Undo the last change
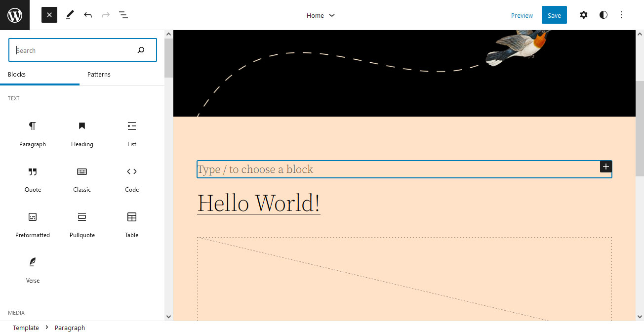This screenshot has height=333, width=644. [88, 15]
